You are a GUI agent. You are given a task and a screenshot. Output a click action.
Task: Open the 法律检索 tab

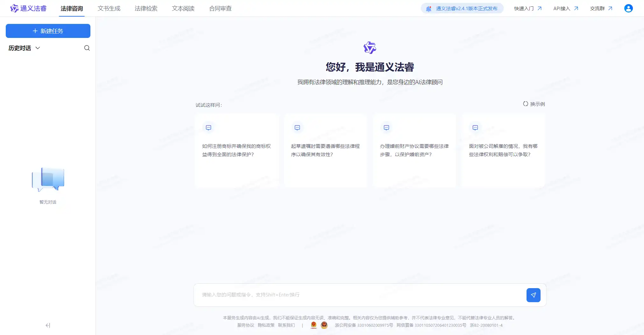point(146,9)
